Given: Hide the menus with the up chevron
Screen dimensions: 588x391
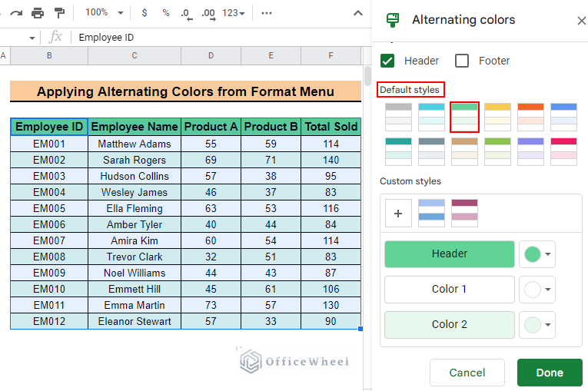Looking at the screenshot, I should tap(358, 13).
